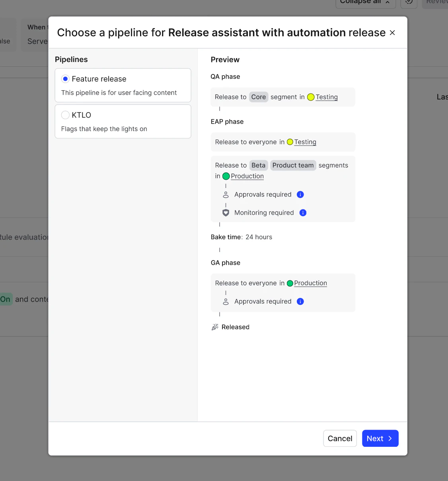
Task: Select the KTLO pipeline option
Action: [65, 115]
